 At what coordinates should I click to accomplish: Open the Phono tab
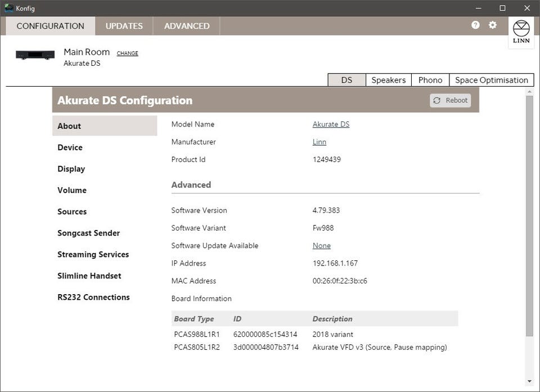coord(430,80)
